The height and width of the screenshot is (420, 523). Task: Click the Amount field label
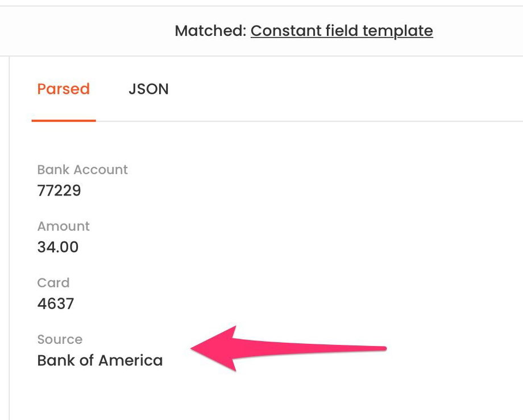coord(64,226)
